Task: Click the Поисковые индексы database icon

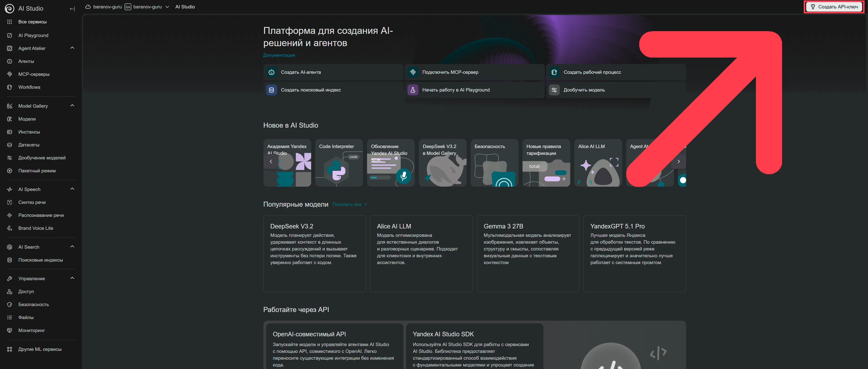Action: 10,260
